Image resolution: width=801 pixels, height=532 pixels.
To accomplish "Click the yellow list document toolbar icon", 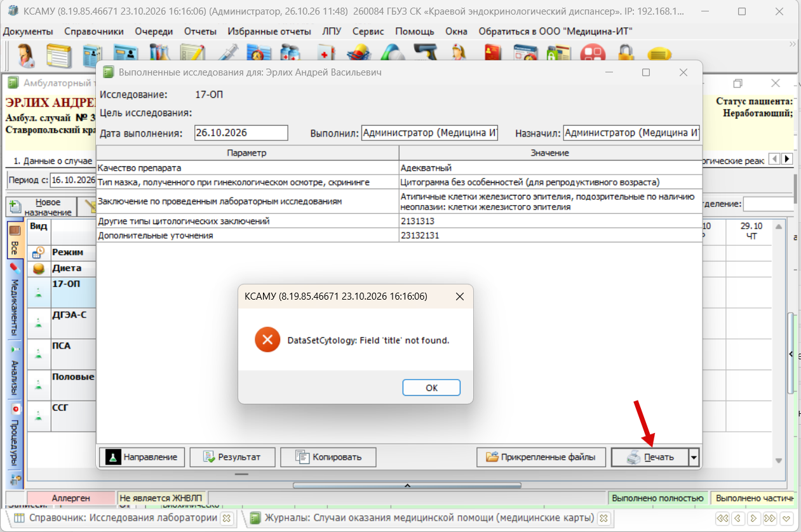I will [58, 55].
